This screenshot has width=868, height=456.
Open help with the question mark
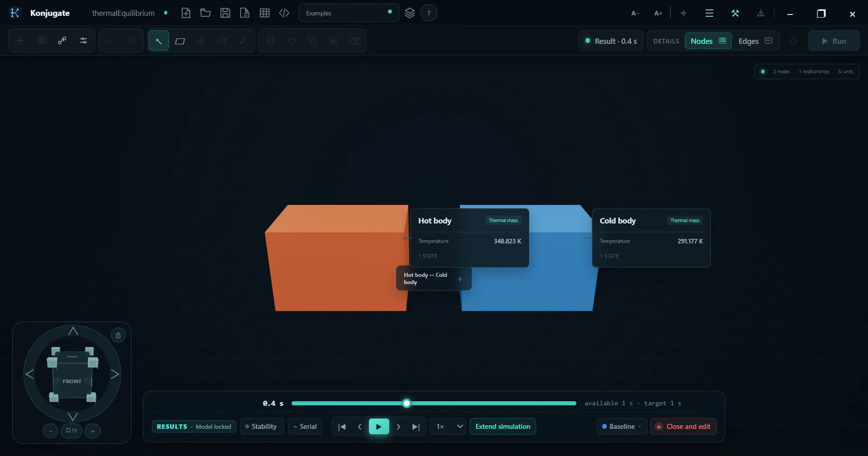[429, 13]
